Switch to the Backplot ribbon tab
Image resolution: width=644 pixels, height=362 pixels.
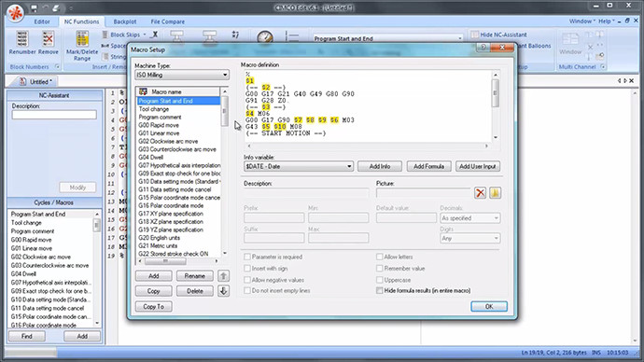click(x=125, y=21)
